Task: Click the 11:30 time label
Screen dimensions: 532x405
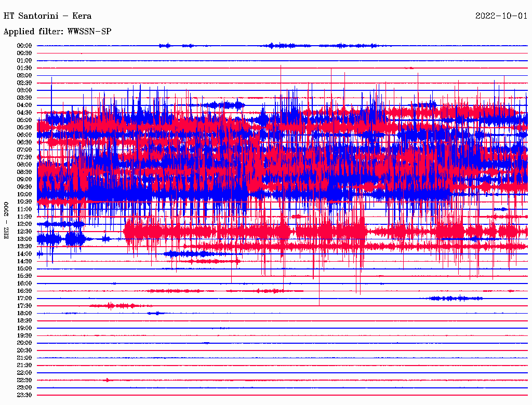Action: (24, 217)
